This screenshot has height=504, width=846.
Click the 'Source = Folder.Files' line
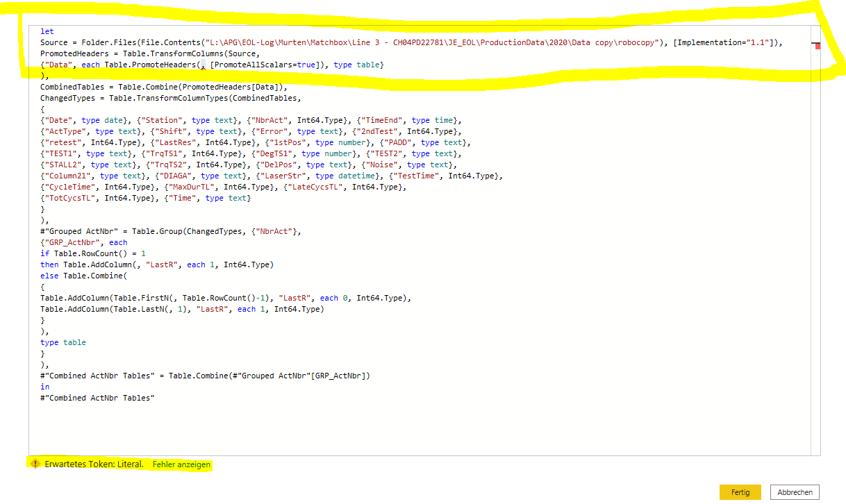(411, 42)
